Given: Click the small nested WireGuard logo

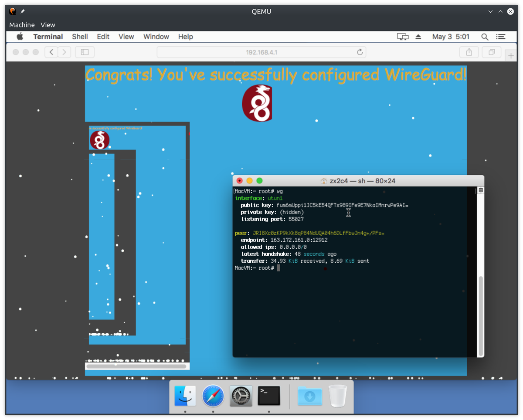Looking at the screenshot, I should 99,140.
